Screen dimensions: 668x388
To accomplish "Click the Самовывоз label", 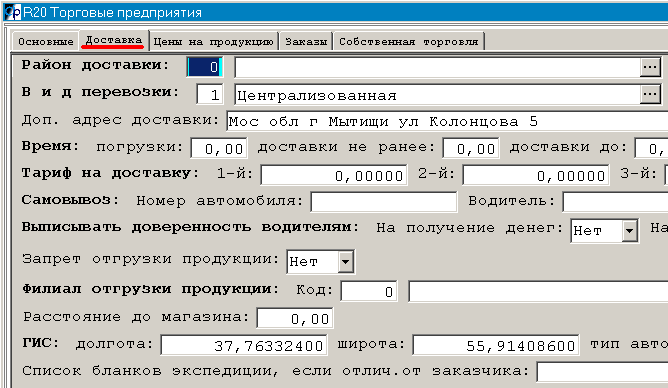I will pos(70,200).
